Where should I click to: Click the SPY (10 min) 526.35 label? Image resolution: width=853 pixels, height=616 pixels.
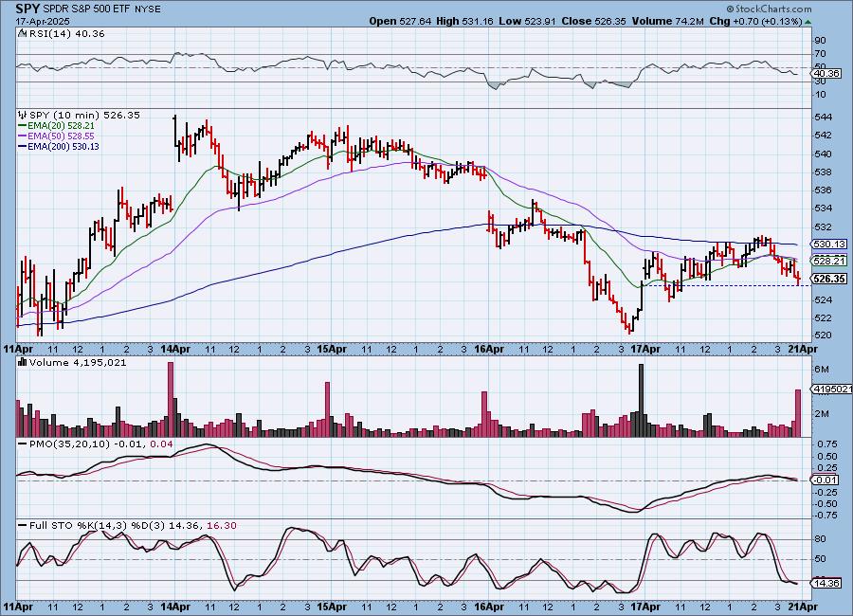pyautogui.click(x=85, y=115)
